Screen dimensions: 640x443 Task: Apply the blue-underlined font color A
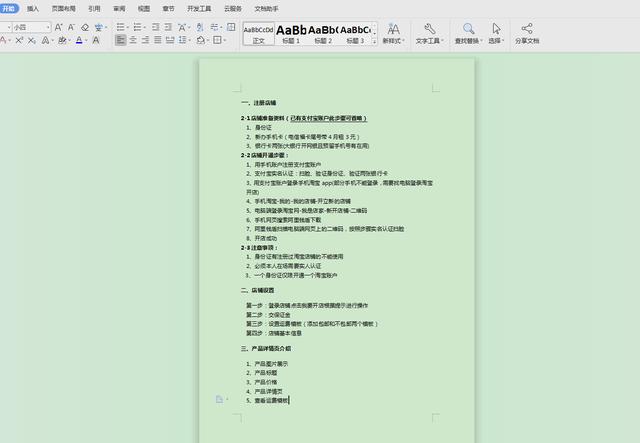[x=79, y=40]
